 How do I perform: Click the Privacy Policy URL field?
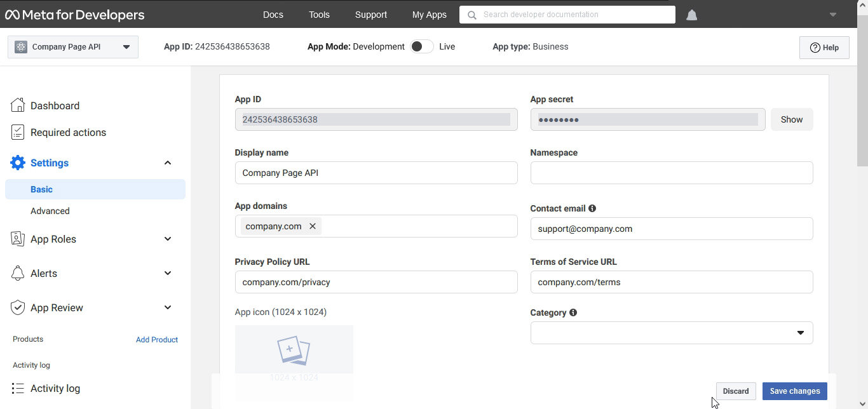pyautogui.click(x=376, y=282)
